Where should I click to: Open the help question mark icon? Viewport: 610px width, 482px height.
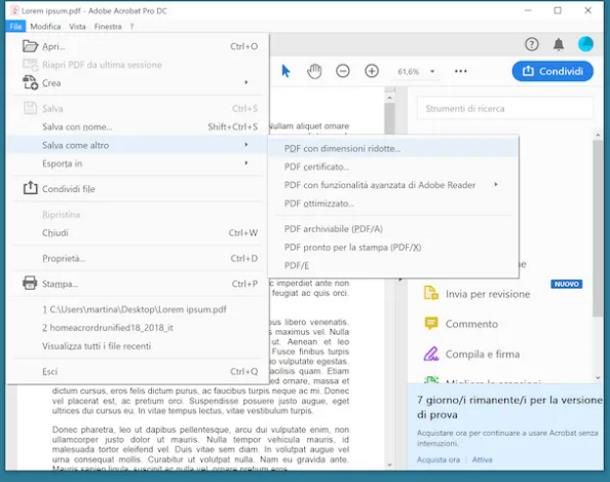[x=531, y=44]
